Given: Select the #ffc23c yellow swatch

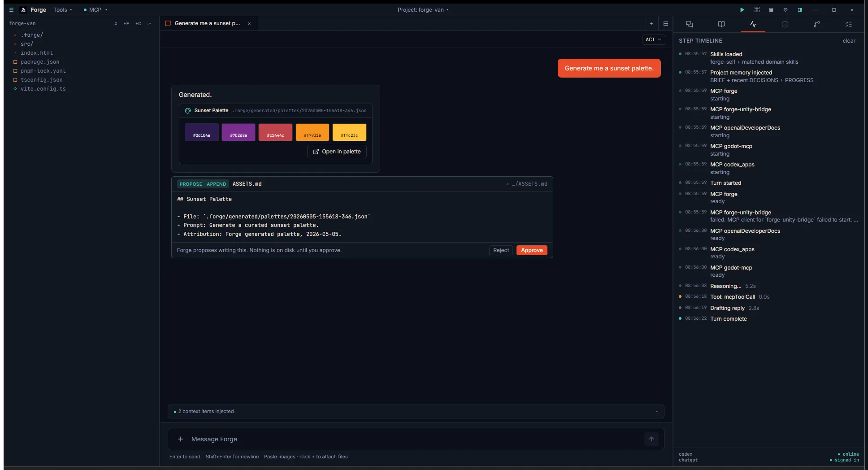Looking at the screenshot, I should 349,132.
